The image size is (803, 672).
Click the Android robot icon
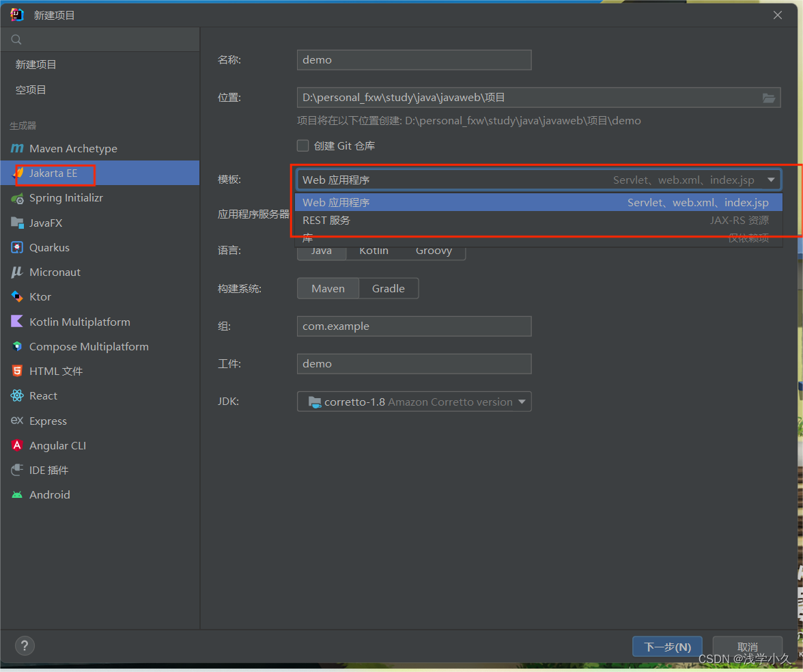pos(17,494)
